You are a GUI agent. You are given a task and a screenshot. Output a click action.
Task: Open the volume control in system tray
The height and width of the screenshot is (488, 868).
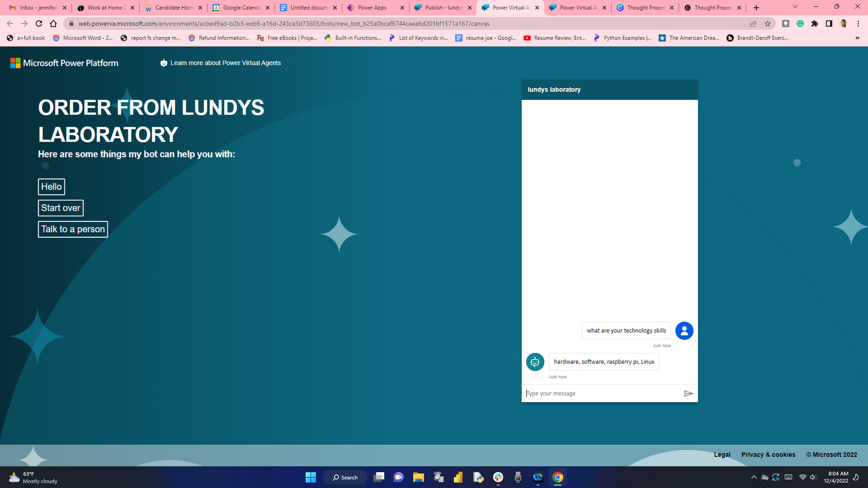813,477
